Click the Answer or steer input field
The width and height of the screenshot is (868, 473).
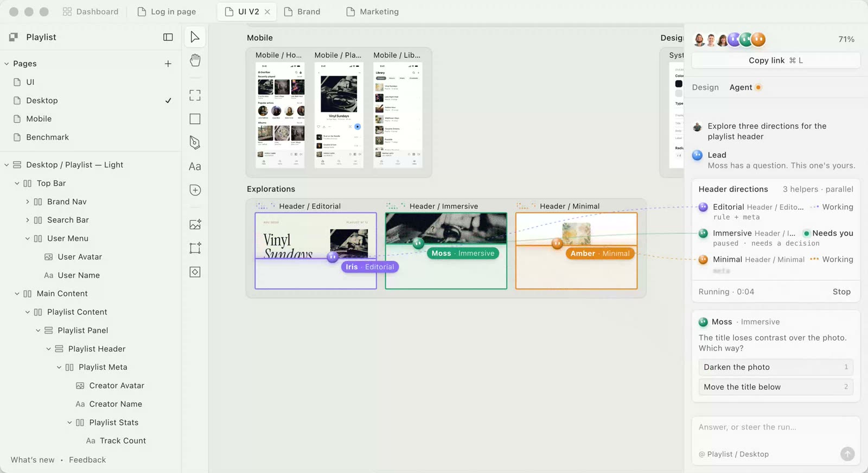point(776,427)
